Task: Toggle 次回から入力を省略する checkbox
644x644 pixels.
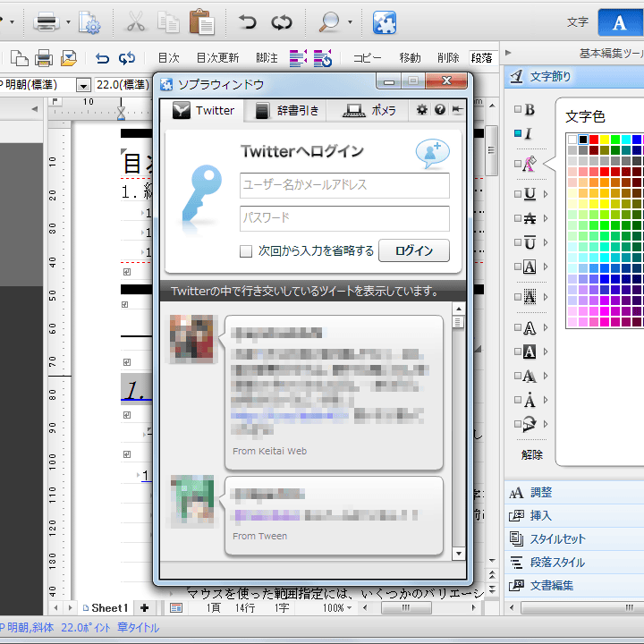Action: click(x=246, y=251)
